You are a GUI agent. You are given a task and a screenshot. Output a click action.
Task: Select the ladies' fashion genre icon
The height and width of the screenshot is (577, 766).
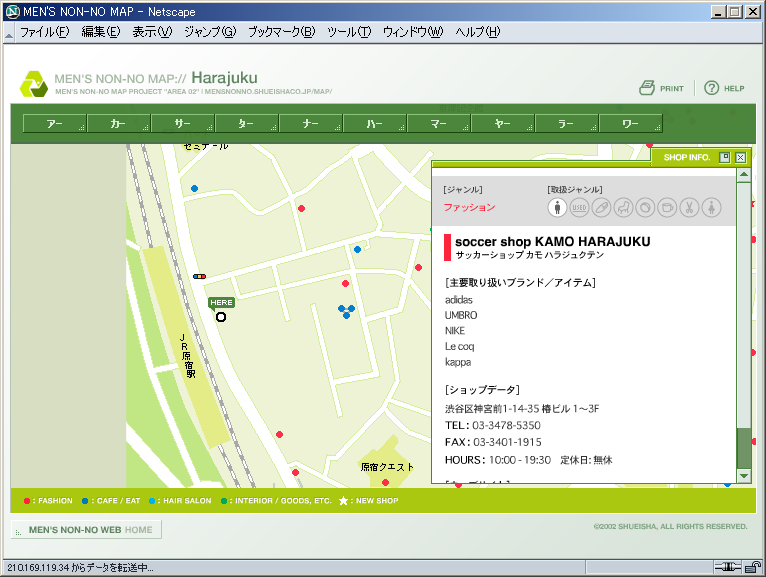click(x=711, y=208)
